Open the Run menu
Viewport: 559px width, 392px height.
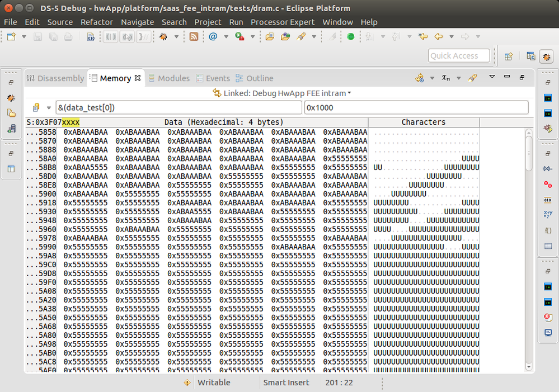click(x=236, y=22)
